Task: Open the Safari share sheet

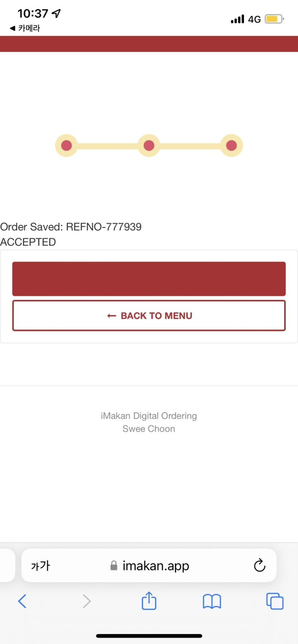Action: point(149,601)
